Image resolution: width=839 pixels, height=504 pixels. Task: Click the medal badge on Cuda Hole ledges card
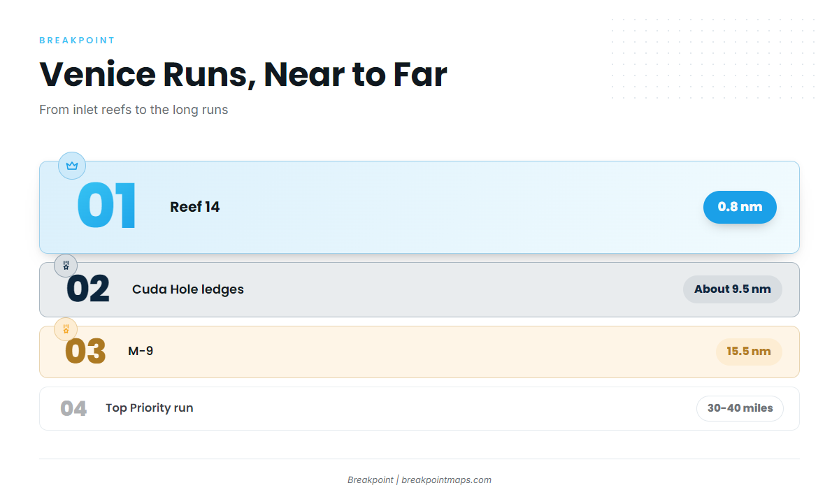click(x=66, y=266)
